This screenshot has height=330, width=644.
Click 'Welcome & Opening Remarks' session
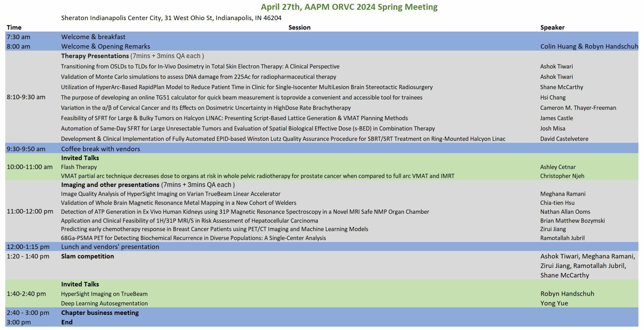[106, 47]
